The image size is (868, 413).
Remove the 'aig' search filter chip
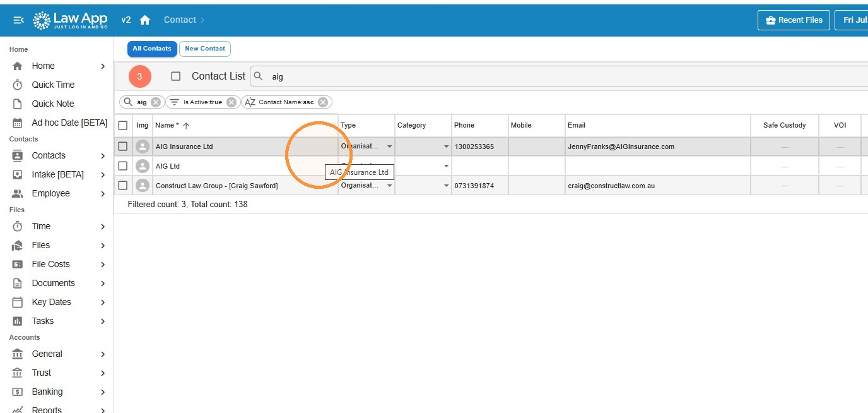pyautogui.click(x=156, y=102)
